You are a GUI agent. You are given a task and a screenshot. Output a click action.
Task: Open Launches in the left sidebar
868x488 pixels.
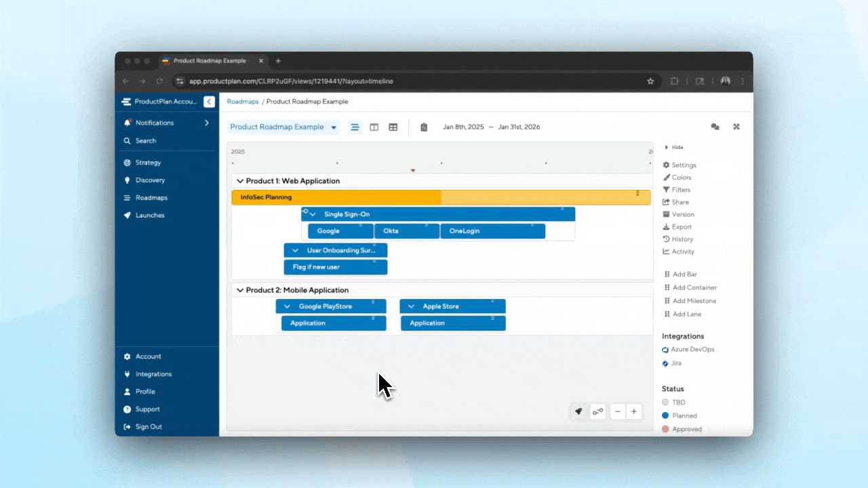click(x=149, y=216)
